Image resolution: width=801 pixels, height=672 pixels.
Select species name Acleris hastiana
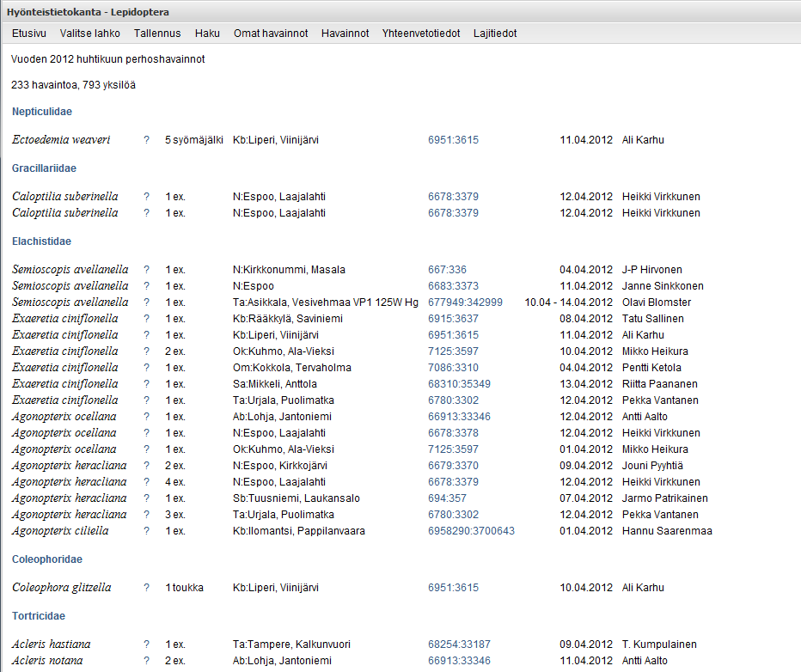(x=51, y=645)
